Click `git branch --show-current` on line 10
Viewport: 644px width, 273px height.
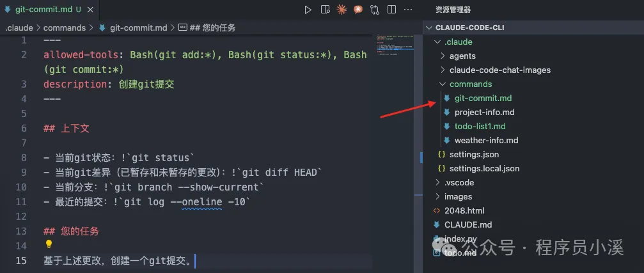pyautogui.click(x=186, y=187)
